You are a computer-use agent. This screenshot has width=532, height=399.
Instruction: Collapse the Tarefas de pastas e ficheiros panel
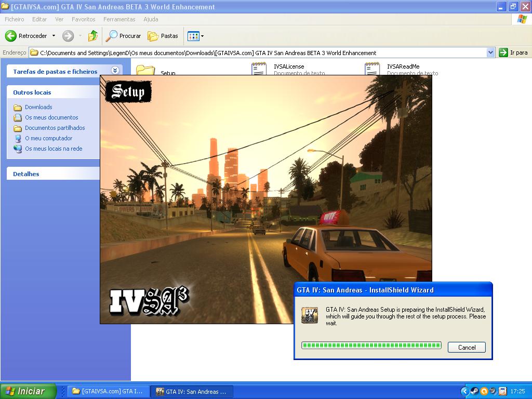pyautogui.click(x=115, y=71)
